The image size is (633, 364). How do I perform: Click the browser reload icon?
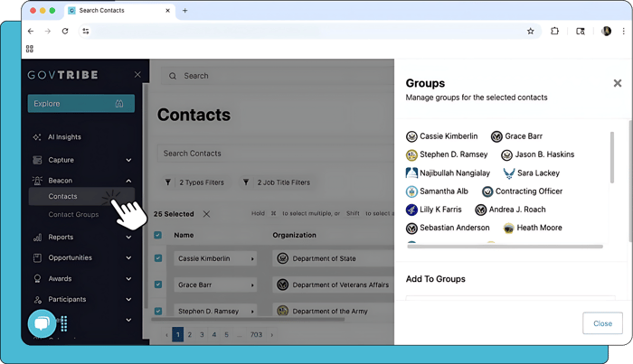click(65, 31)
